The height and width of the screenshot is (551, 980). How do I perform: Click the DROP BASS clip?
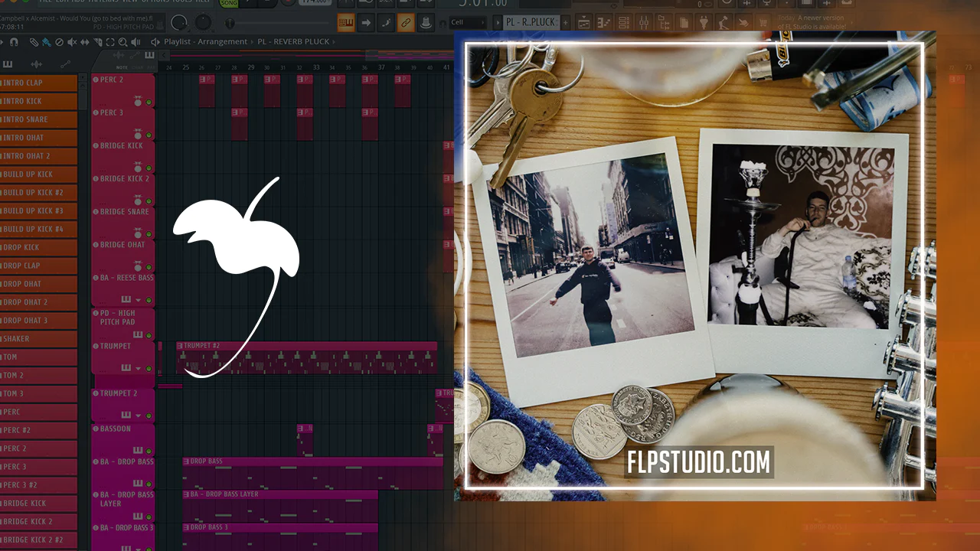(312, 474)
